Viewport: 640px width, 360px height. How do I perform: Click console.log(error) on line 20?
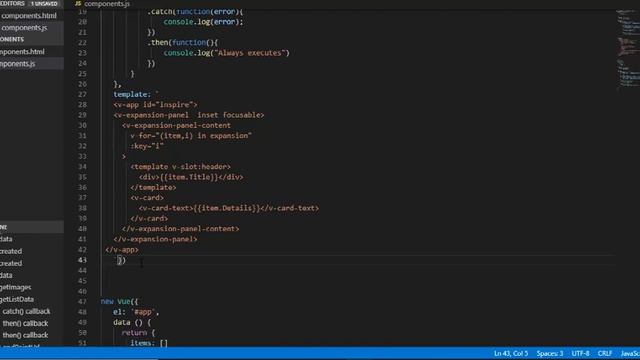tap(203, 22)
